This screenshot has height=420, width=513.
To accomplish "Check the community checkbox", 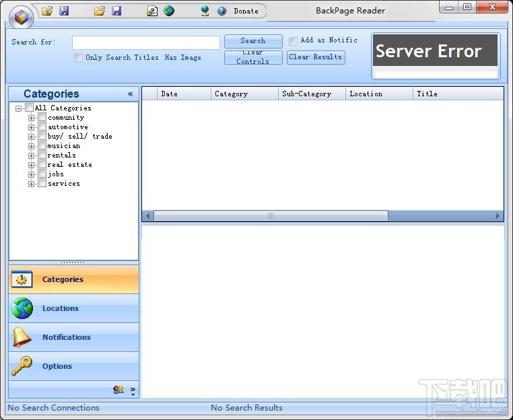I will [x=42, y=116].
